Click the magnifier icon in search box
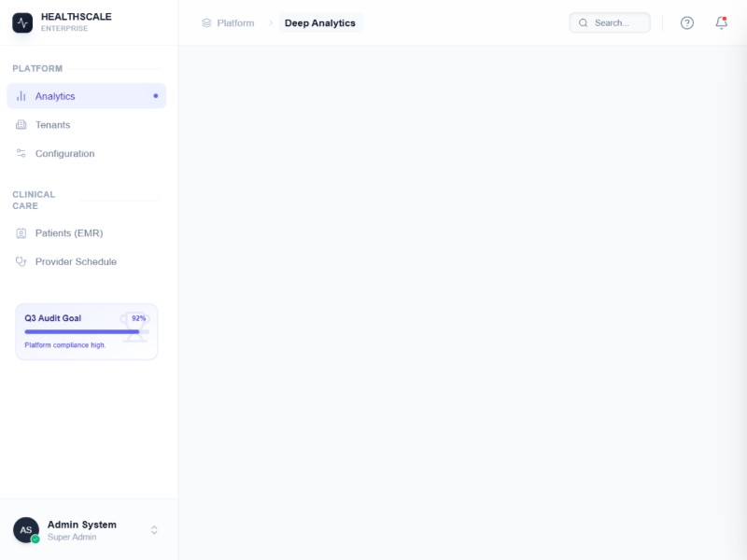The image size is (747, 560). pyautogui.click(x=584, y=23)
